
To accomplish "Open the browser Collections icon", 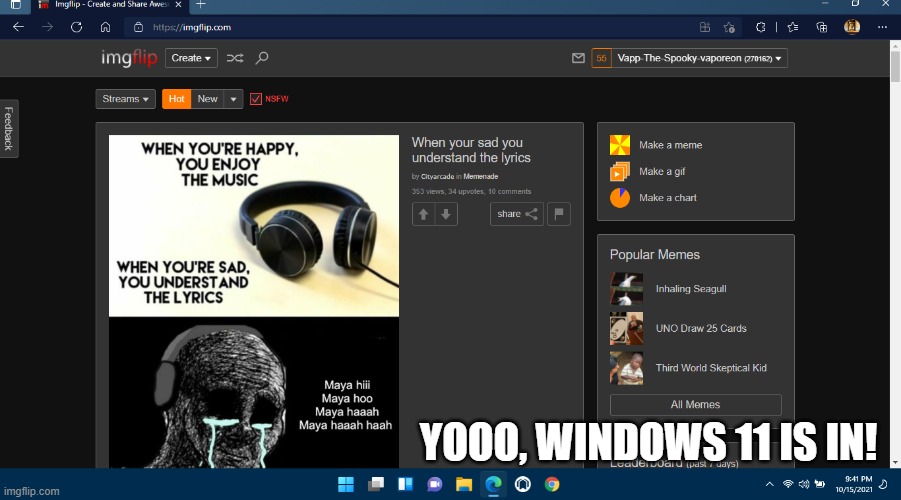I will (822, 27).
